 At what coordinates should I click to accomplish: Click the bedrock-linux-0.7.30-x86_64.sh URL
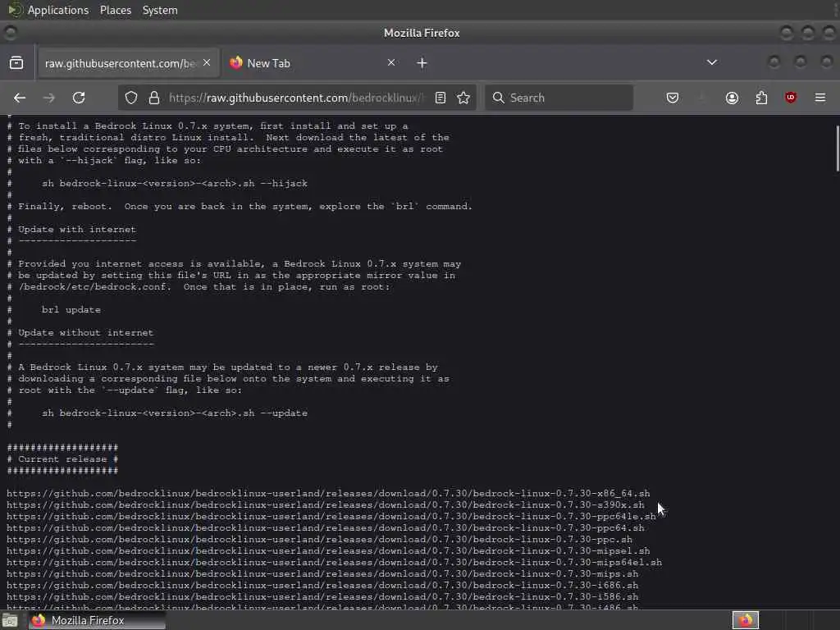pyautogui.click(x=328, y=493)
